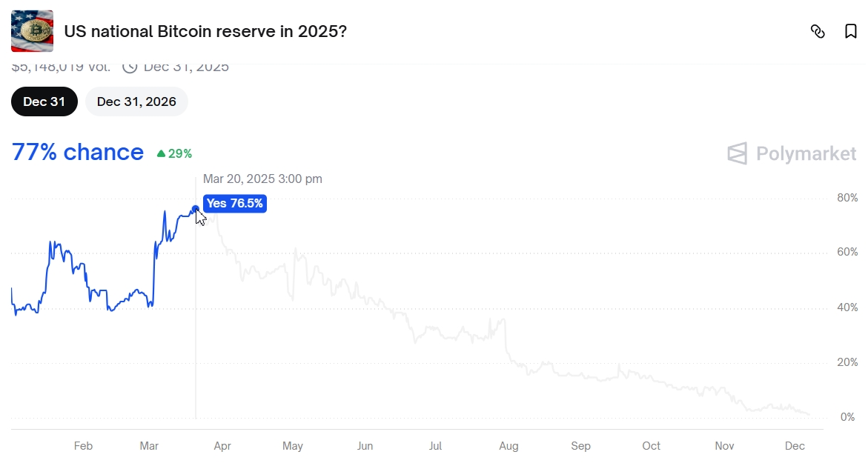
Task: Bookmark this market using the bookmark icon
Action: point(851,31)
